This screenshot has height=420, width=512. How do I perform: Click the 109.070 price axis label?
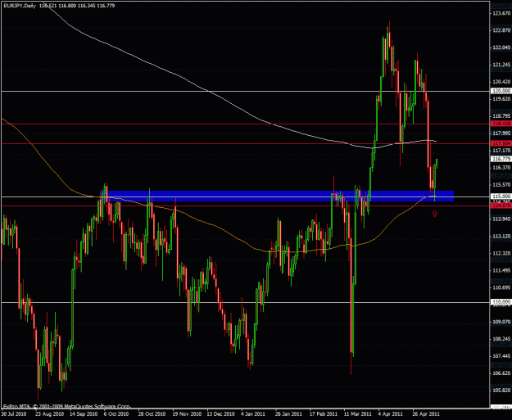click(x=501, y=322)
